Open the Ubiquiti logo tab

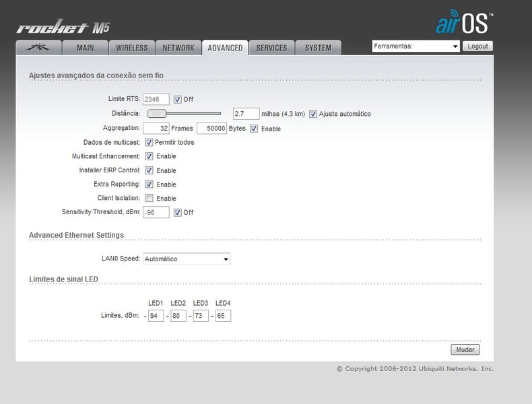(38, 48)
